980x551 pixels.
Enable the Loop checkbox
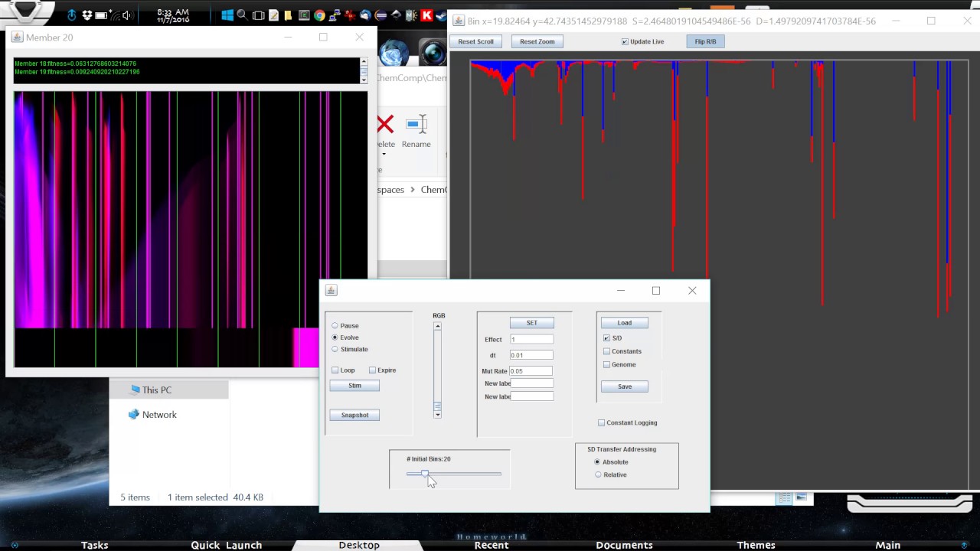click(x=335, y=370)
